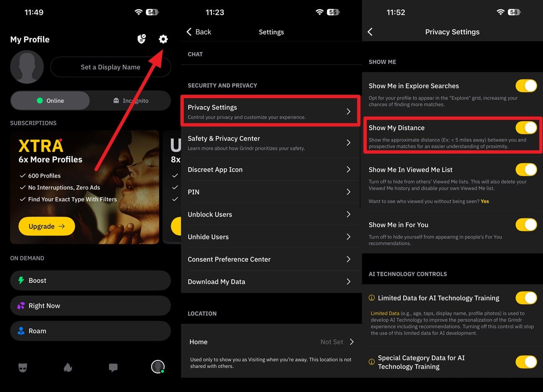This screenshot has height=392, width=543.
Task: Open Privacy Settings row
Action: tap(270, 111)
